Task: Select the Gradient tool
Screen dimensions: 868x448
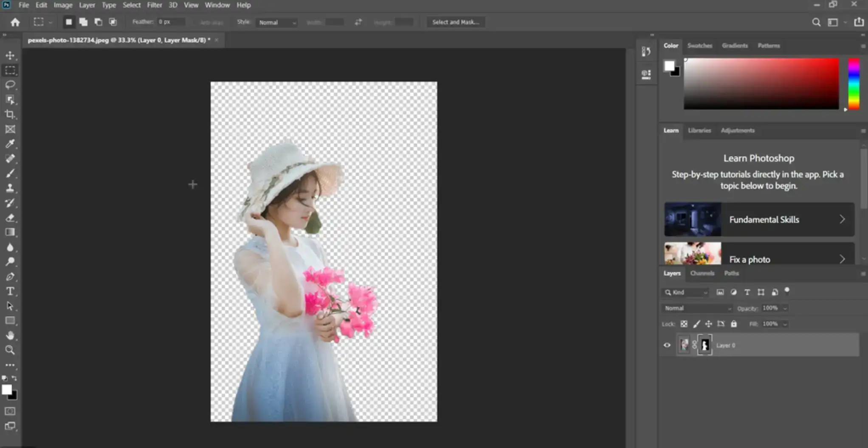Action: pyautogui.click(x=10, y=232)
